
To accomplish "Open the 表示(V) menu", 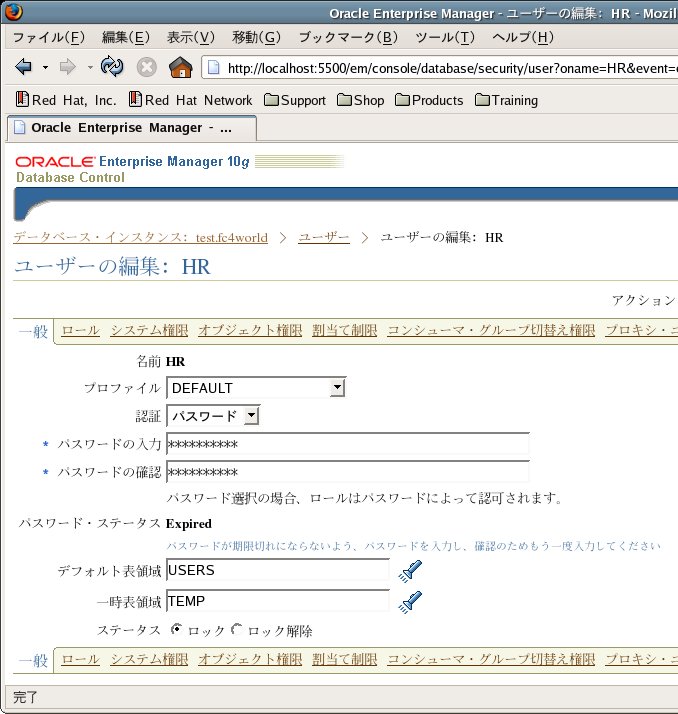I will coord(191,37).
